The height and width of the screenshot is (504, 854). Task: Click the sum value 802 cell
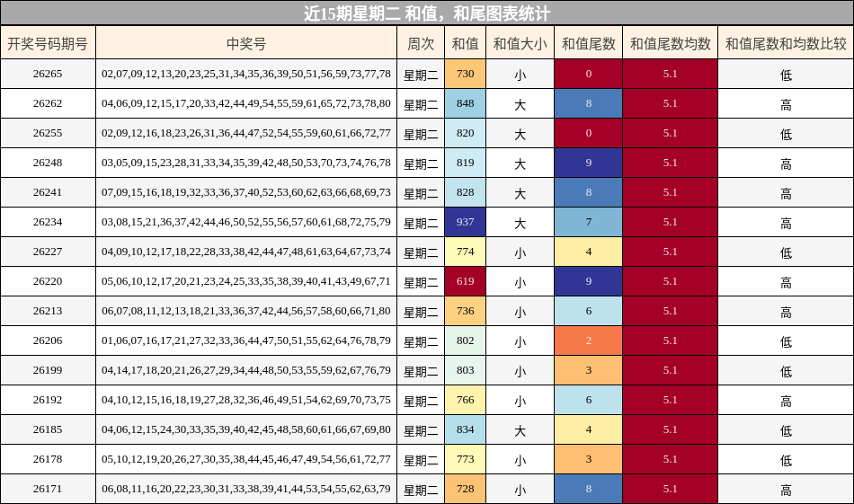point(465,340)
